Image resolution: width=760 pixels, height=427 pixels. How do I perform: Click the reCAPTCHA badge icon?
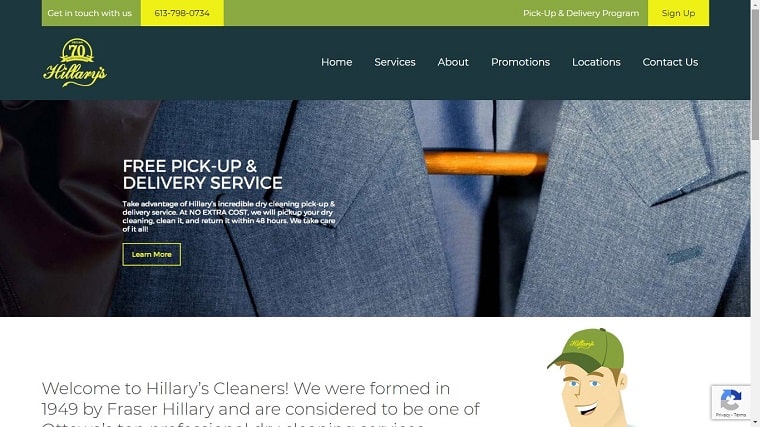click(730, 400)
